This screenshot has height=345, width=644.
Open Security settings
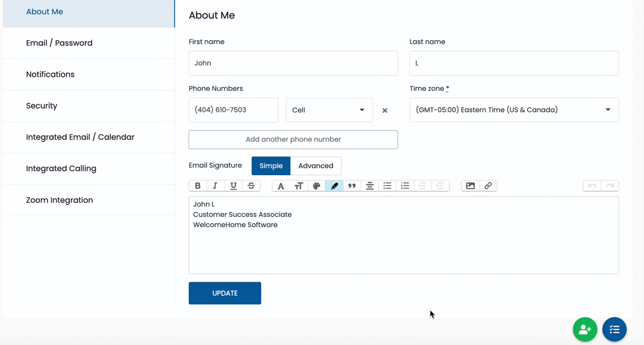tap(89, 106)
